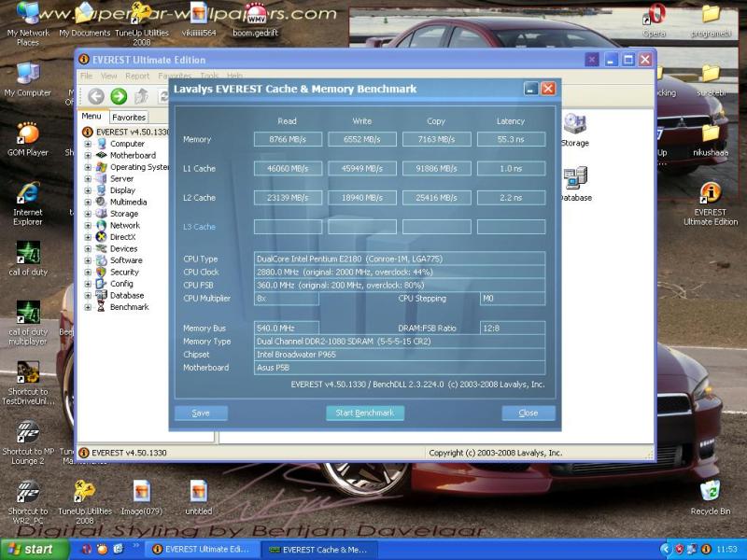Open the call of duty desktop shortcut
The width and height of the screenshot is (747, 560).
pyautogui.click(x=28, y=254)
